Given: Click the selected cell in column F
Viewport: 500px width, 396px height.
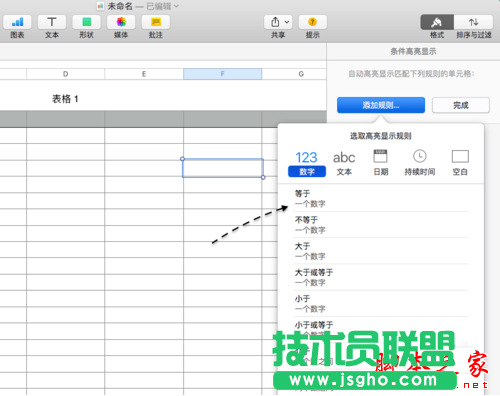Looking at the screenshot, I should coord(223,168).
